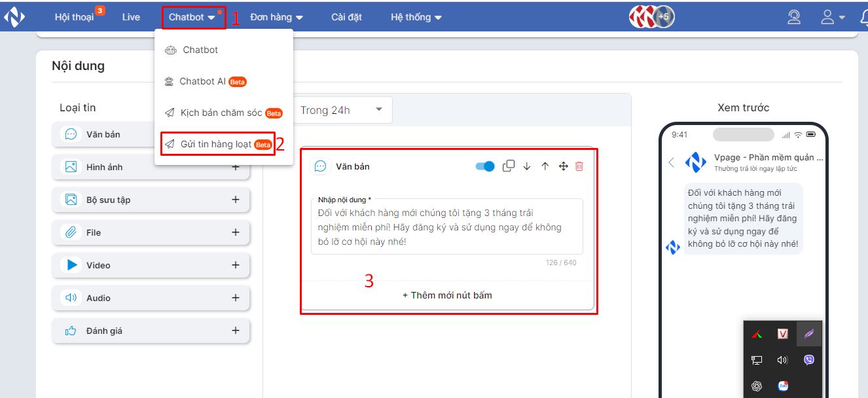Viewport: 868px width, 398px height.
Task: Delete the Văn bản block with trash icon
Action: pos(579,166)
